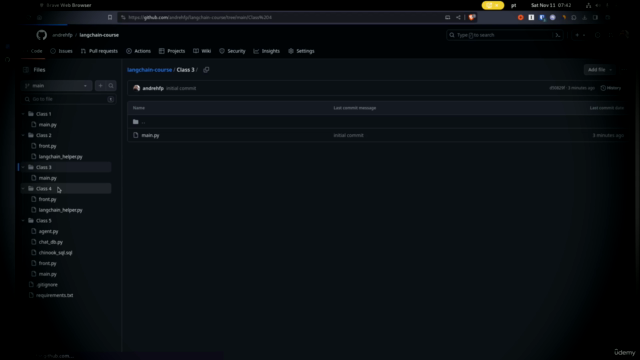Screen dimensions: 640x360
Task: Open langchain_helper.py under Class 4
Action: [x=60, y=210]
